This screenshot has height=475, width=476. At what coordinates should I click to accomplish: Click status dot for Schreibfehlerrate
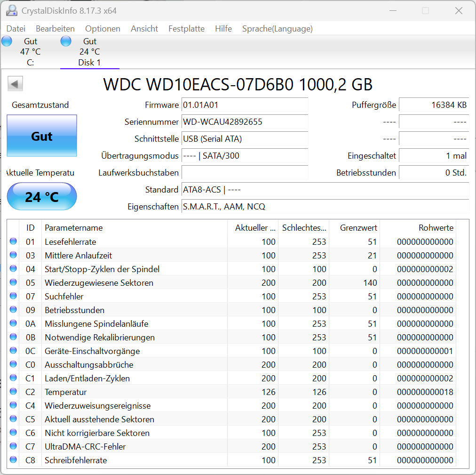tap(13, 460)
